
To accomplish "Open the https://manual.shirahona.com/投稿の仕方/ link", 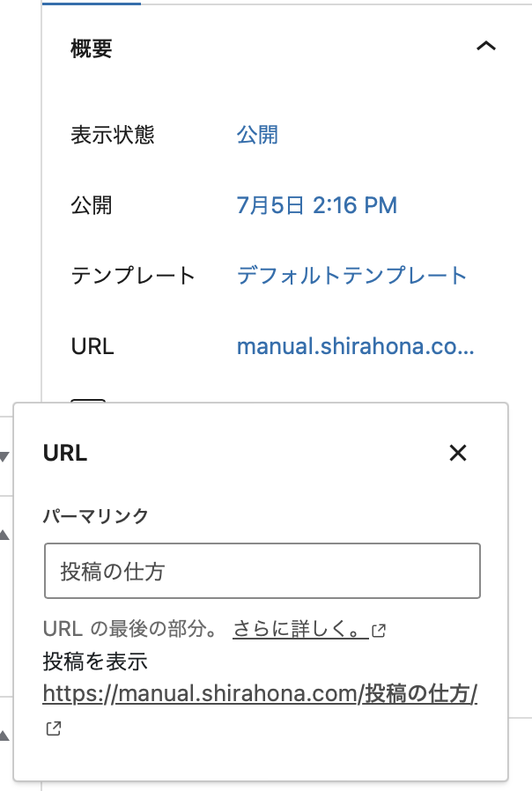I will [260, 694].
